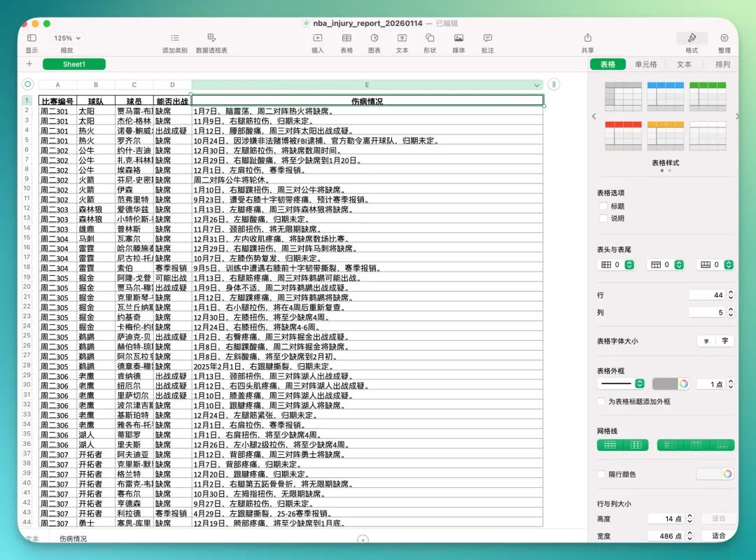This screenshot has height=560, width=756.
Task: Choose the plain white table style
Action: (x=707, y=136)
